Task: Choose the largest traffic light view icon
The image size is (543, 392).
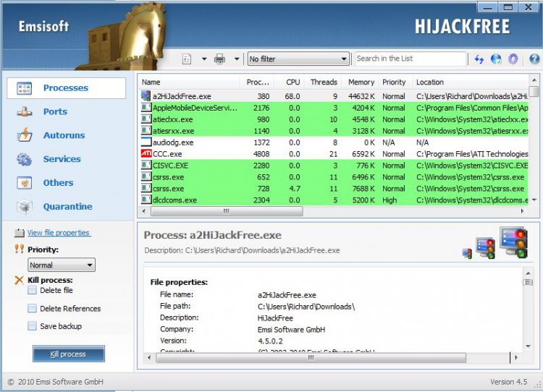Action: click(514, 242)
